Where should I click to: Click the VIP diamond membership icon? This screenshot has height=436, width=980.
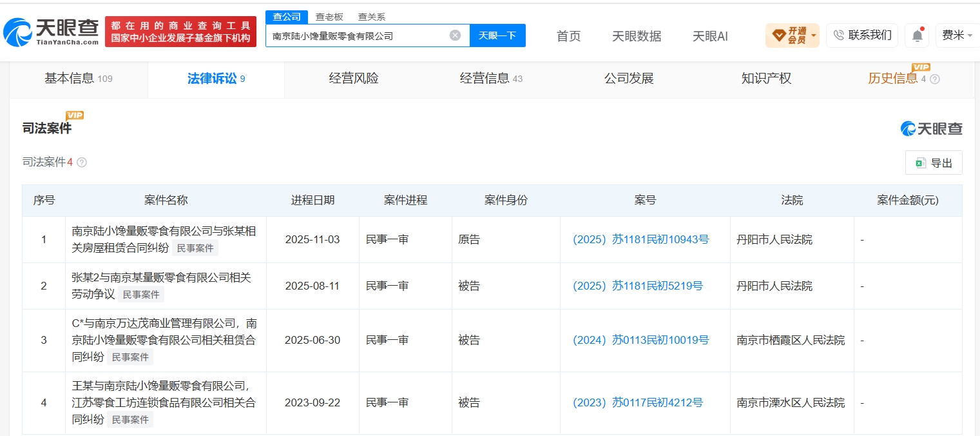pos(779,35)
